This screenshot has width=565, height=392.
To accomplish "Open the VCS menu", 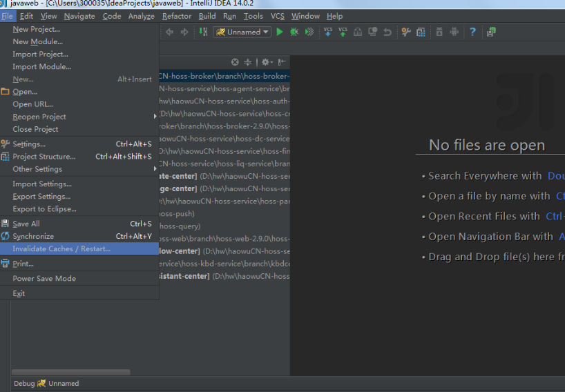I will pyautogui.click(x=278, y=16).
